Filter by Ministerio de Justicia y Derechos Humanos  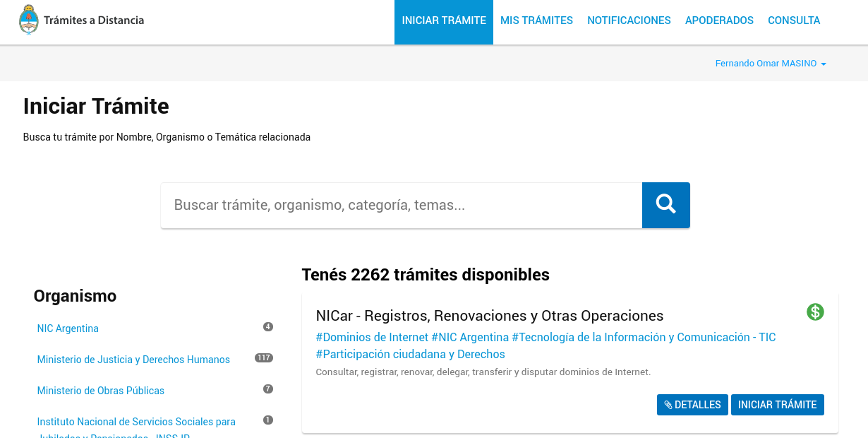[x=133, y=360]
